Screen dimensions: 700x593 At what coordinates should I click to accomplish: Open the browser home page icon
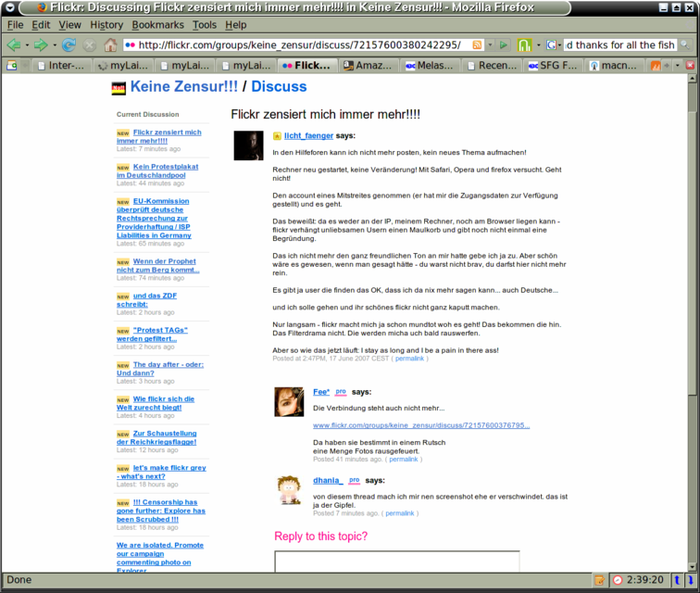coord(110,44)
